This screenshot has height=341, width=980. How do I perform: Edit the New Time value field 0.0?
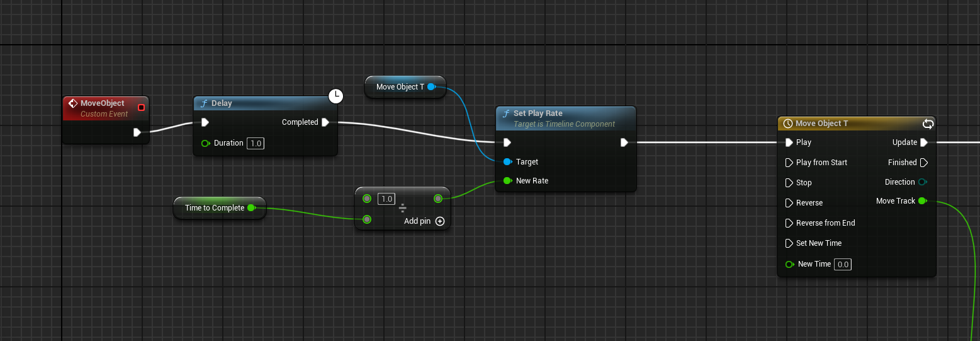pyautogui.click(x=843, y=264)
